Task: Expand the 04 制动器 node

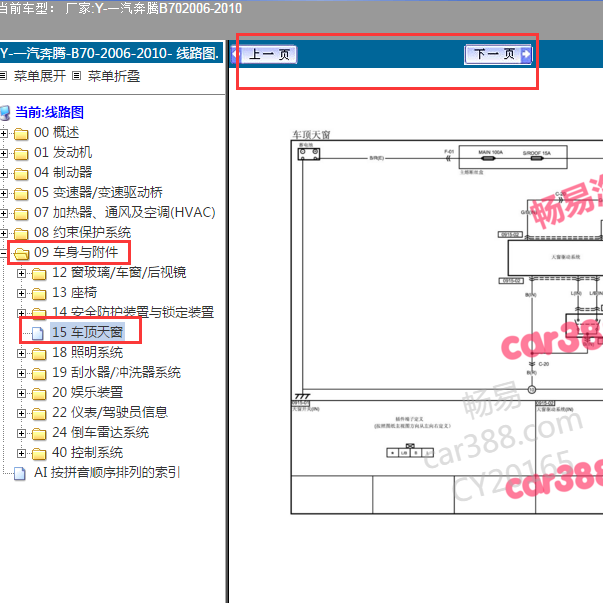Action: click(x=4, y=173)
